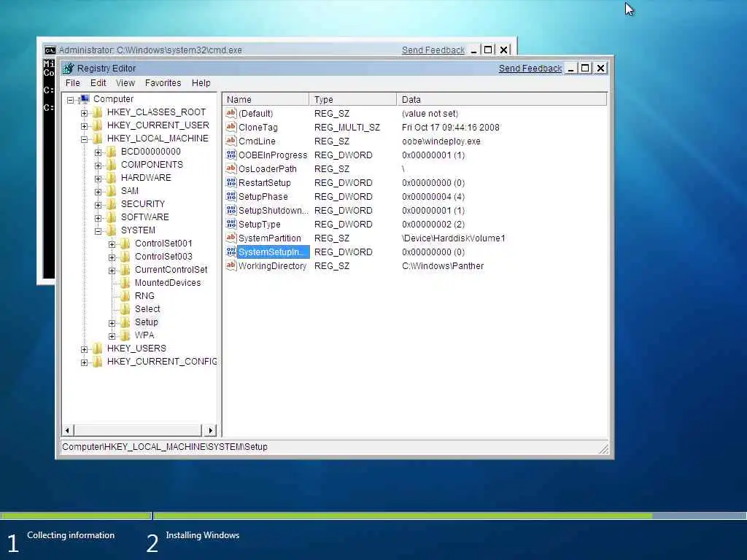
Task: Click the DWORD icon beside OOBEInProgress
Action: (x=231, y=155)
